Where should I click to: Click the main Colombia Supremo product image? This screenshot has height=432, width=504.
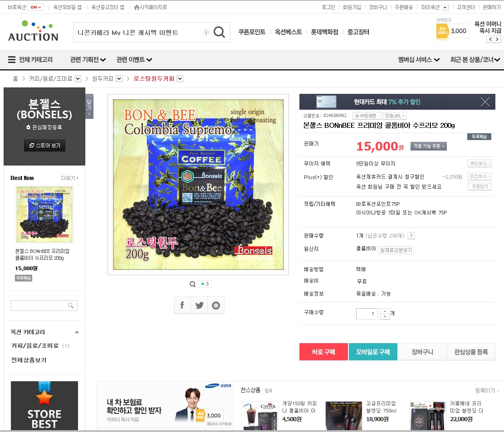(198, 184)
